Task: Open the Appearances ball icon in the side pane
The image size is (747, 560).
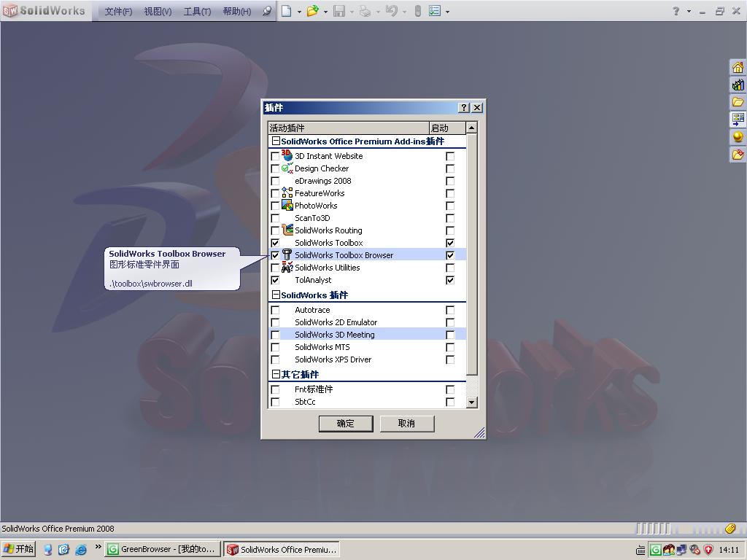Action: pyautogui.click(x=738, y=136)
